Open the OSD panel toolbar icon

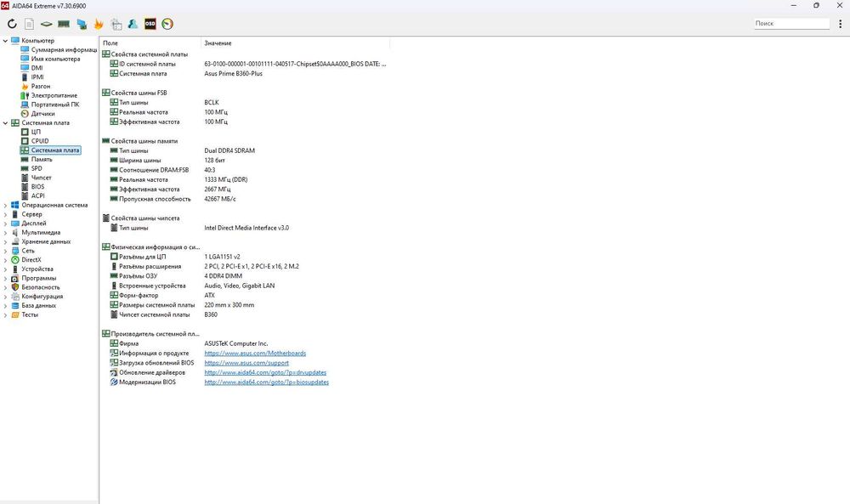click(150, 24)
